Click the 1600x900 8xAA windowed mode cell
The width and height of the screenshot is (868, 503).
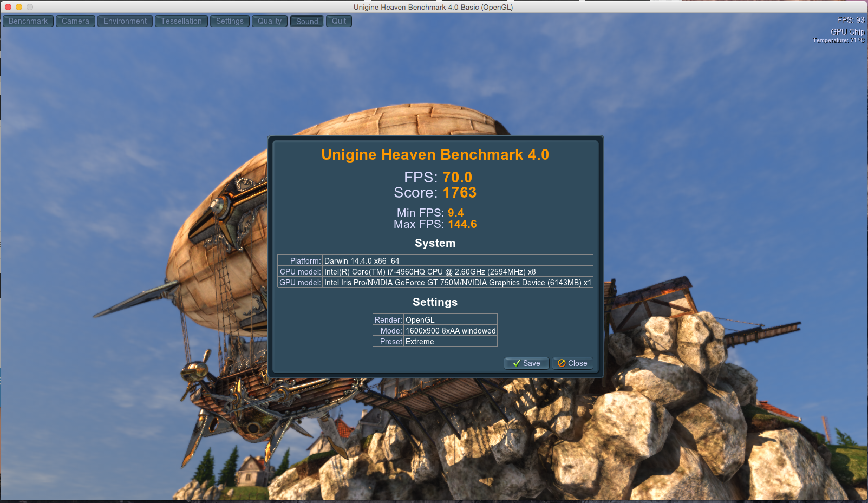tap(451, 330)
